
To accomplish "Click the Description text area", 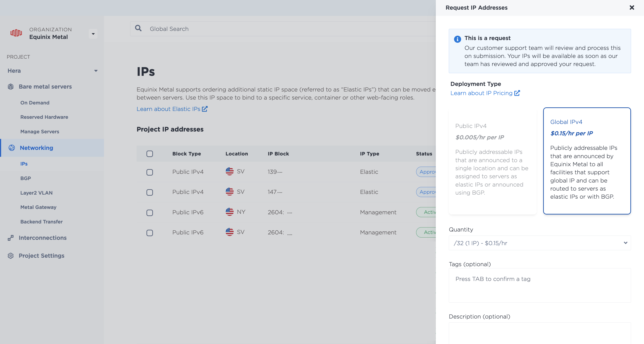I will click(540, 333).
